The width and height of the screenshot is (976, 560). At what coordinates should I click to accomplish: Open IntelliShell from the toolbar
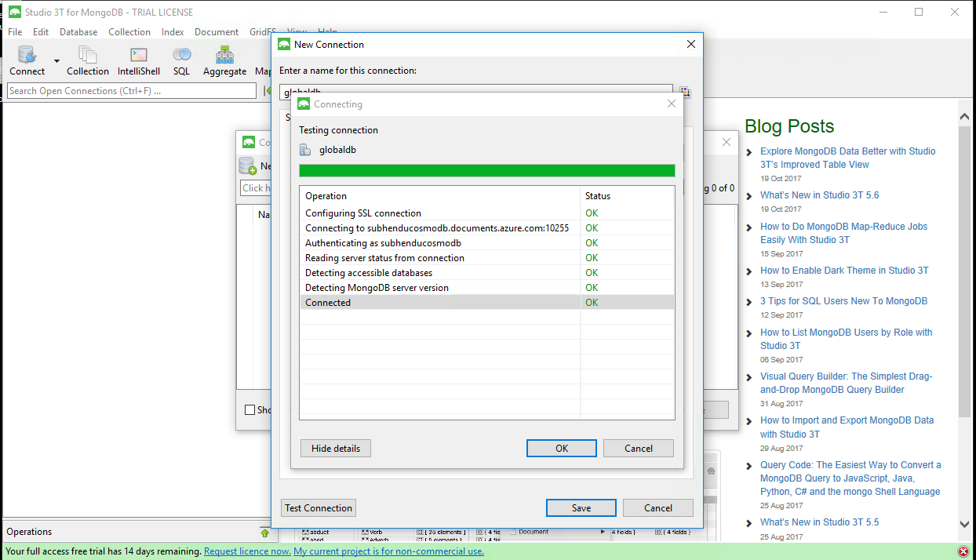(x=139, y=60)
